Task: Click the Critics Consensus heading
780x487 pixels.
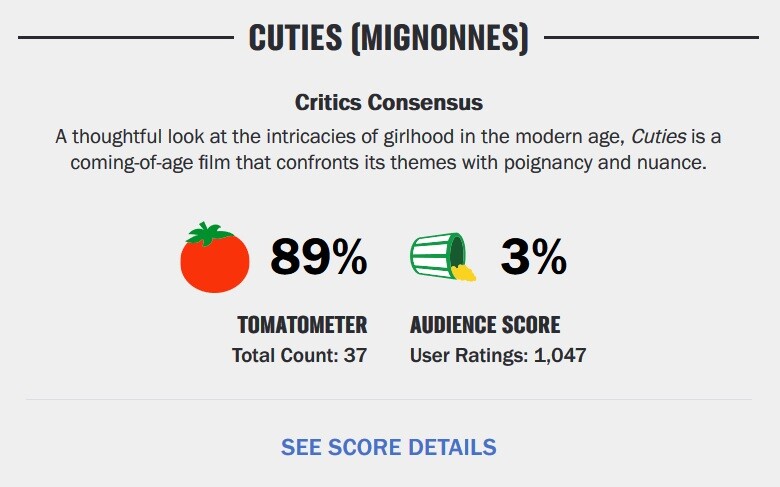Action: coord(389,102)
